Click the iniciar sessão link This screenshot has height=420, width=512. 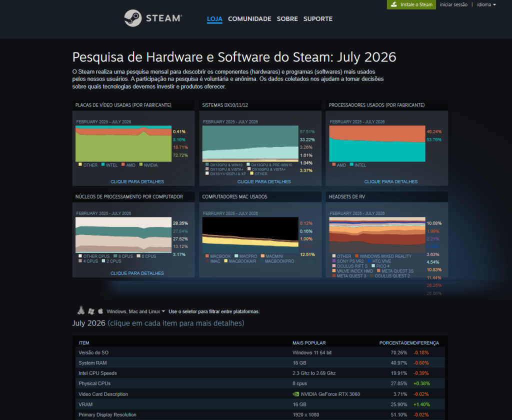click(453, 4)
